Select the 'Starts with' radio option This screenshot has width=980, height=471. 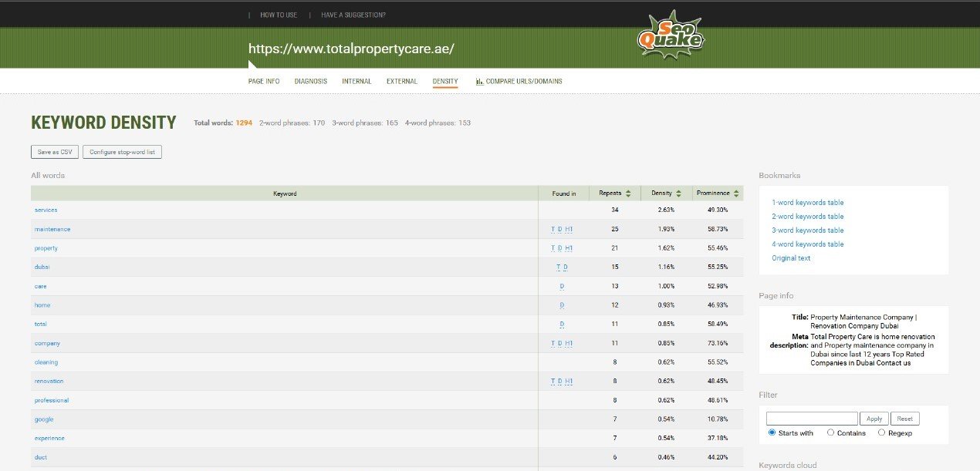tap(772, 432)
